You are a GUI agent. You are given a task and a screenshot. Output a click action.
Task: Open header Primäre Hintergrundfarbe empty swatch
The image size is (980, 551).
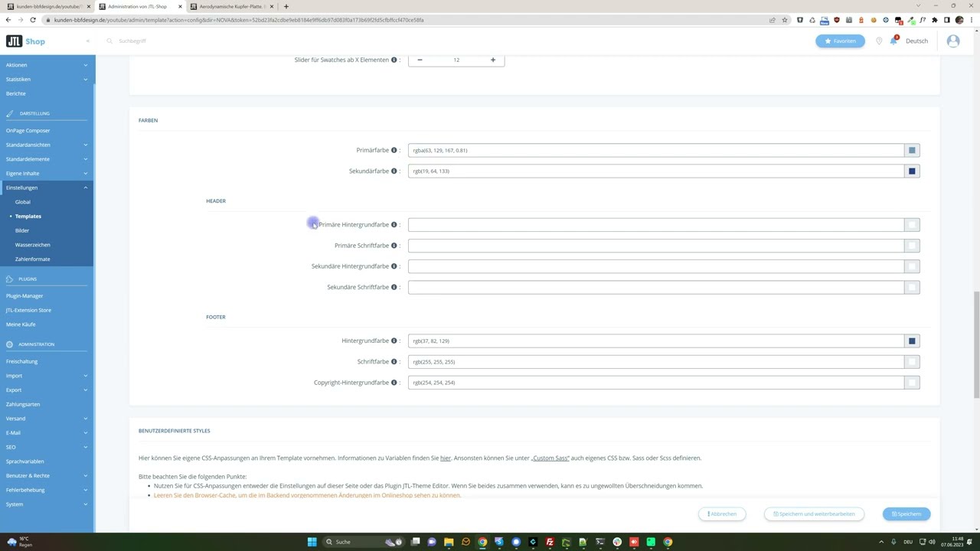click(912, 224)
